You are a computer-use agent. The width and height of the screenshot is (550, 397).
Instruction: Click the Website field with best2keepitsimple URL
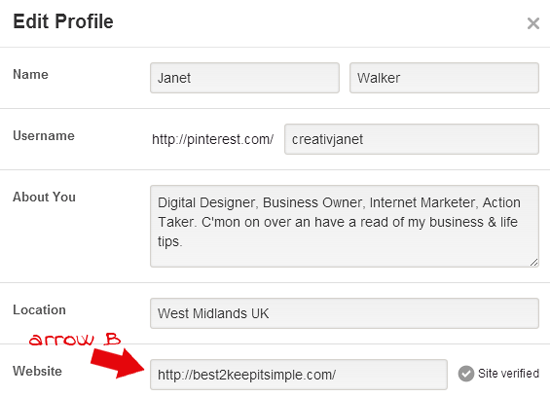(x=299, y=375)
